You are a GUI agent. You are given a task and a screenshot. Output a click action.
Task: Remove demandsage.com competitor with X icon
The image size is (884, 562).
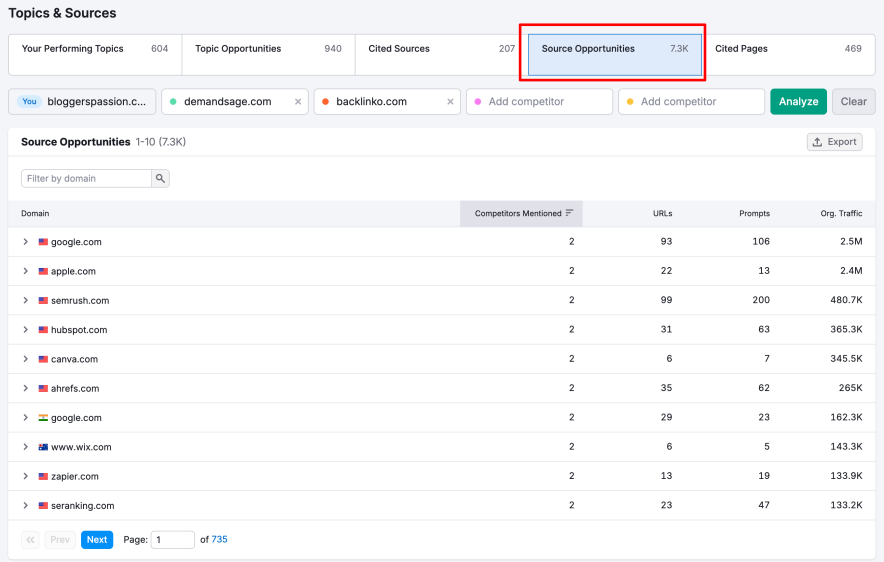(298, 102)
